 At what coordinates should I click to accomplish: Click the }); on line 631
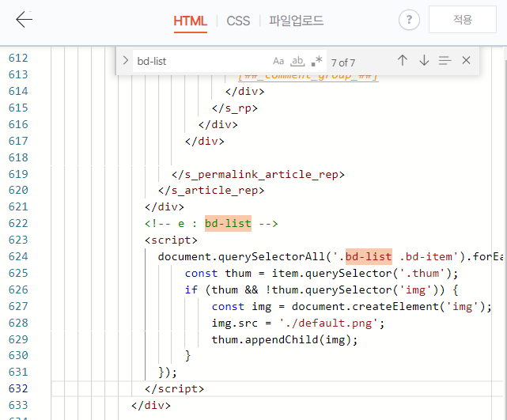coord(168,373)
